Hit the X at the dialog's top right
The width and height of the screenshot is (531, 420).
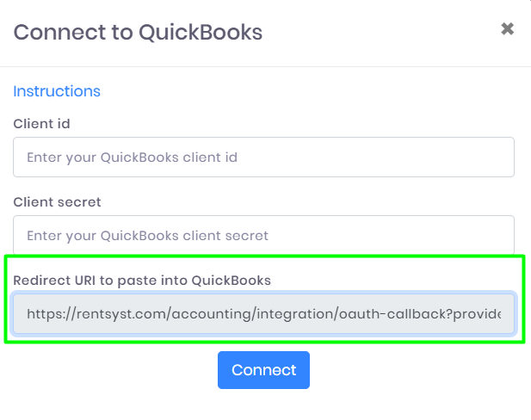(x=507, y=29)
